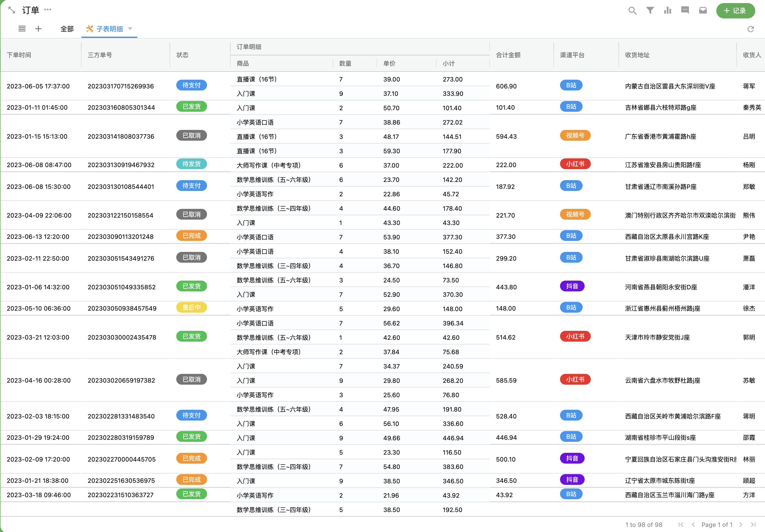Add a new view with plus icon
Screen dimensions: 765x532
coord(38,29)
